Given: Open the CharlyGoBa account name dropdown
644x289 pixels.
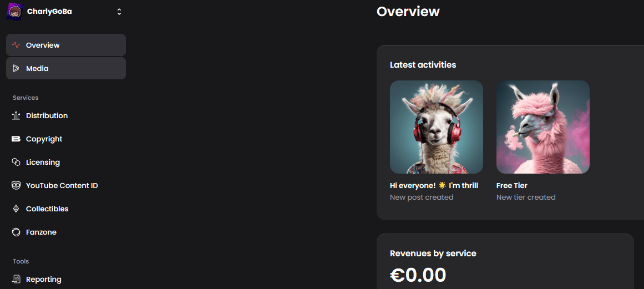Looking at the screenshot, I should click(49, 12).
